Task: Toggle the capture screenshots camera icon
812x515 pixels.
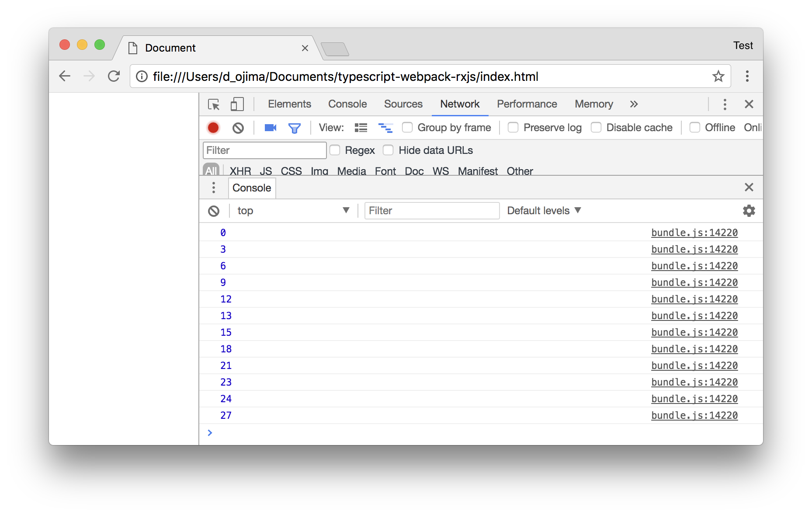Action: [271, 128]
